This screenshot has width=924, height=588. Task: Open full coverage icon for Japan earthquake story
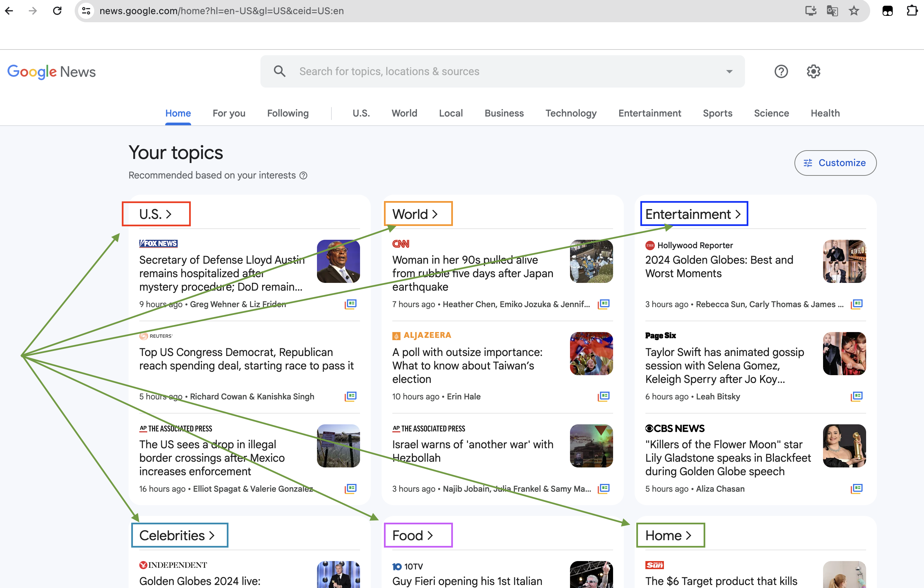tap(604, 304)
